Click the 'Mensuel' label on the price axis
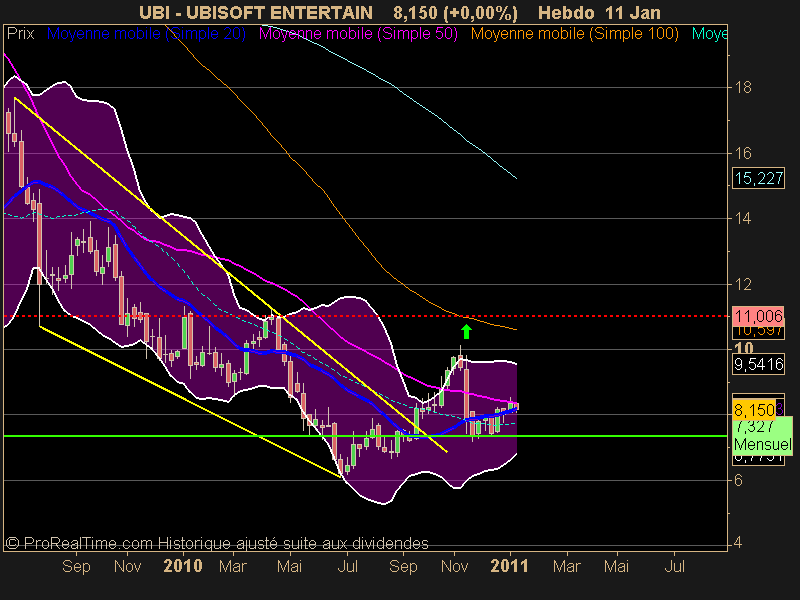The image size is (800, 600). click(x=763, y=444)
